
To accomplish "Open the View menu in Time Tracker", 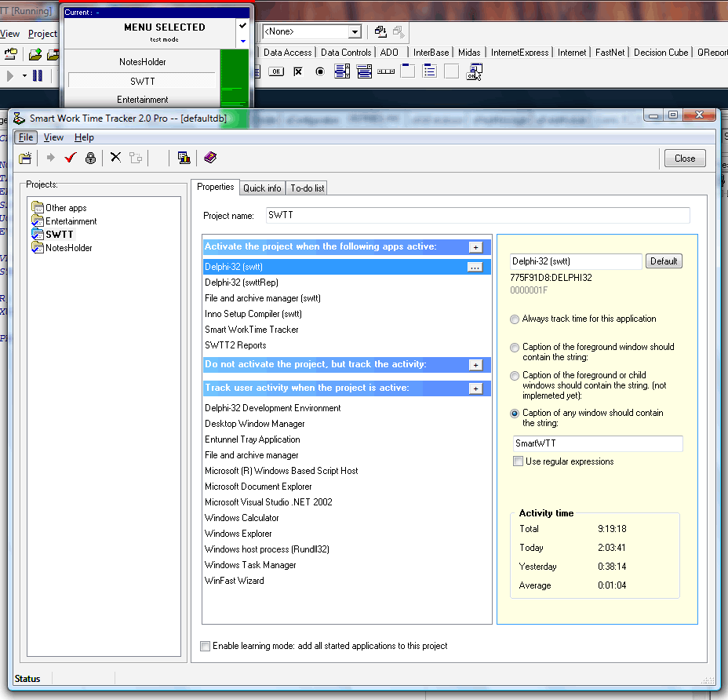I will (x=53, y=137).
